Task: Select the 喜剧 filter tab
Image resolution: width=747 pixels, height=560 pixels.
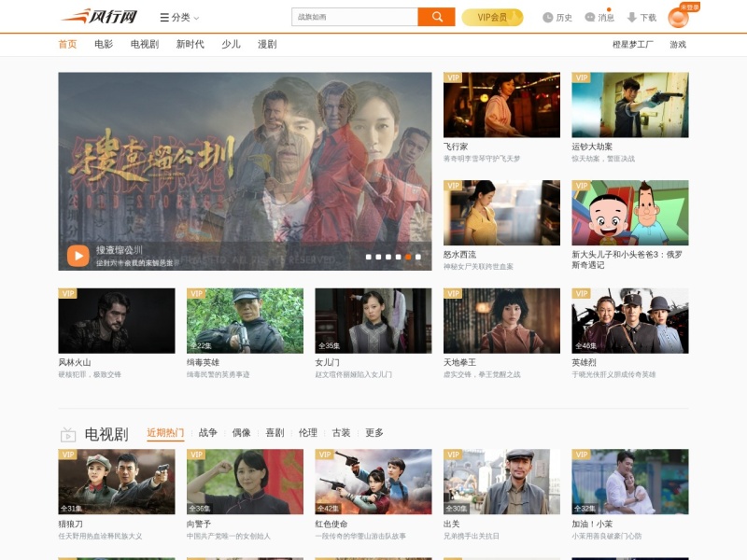Action: (275, 432)
